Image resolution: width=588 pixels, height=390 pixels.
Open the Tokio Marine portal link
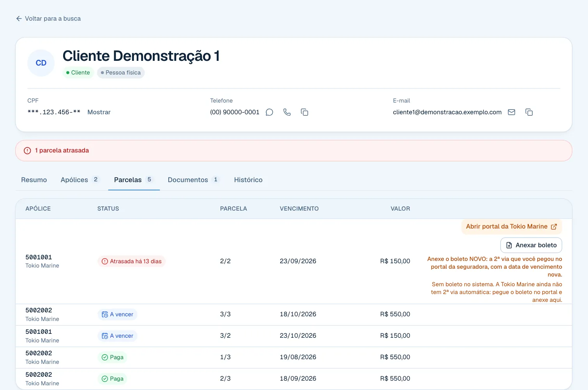pyautogui.click(x=512, y=227)
